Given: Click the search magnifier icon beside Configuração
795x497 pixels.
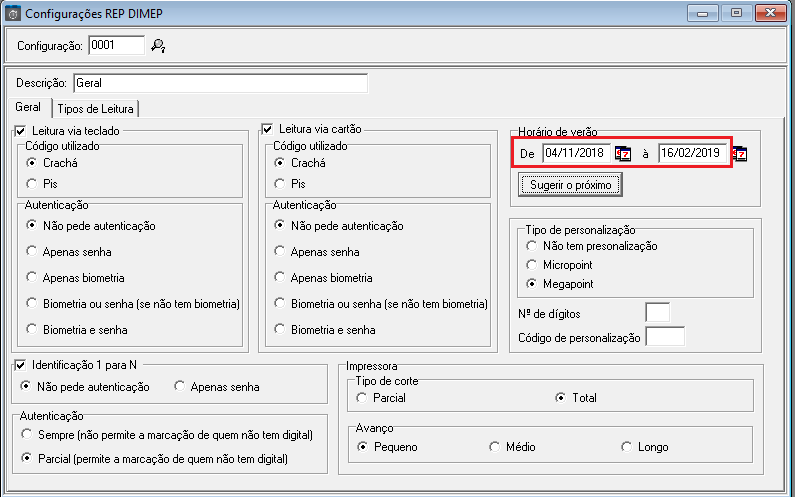Looking at the screenshot, I should [158, 45].
